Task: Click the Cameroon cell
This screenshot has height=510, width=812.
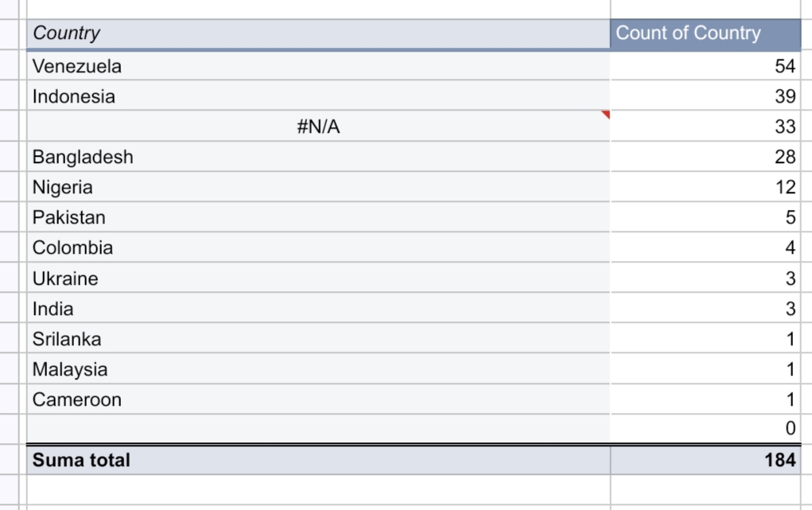Action: [x=318, y=399]
